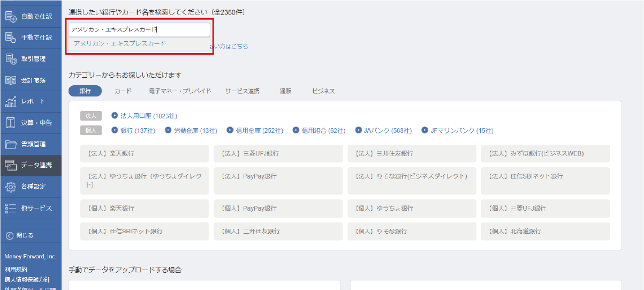Click the 他サービス list icon
644x290 pixels.
(x=11, y=208)
